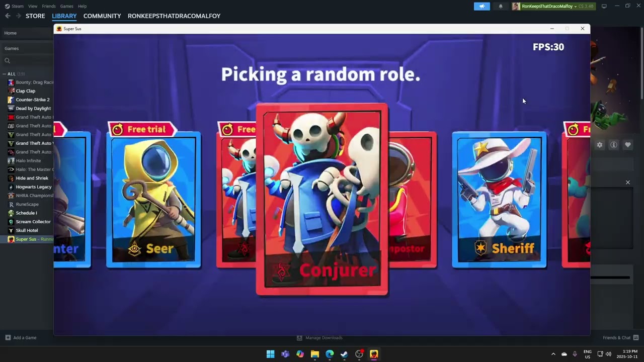Select the Counter-Strike 2 game icon

[11, 100]
